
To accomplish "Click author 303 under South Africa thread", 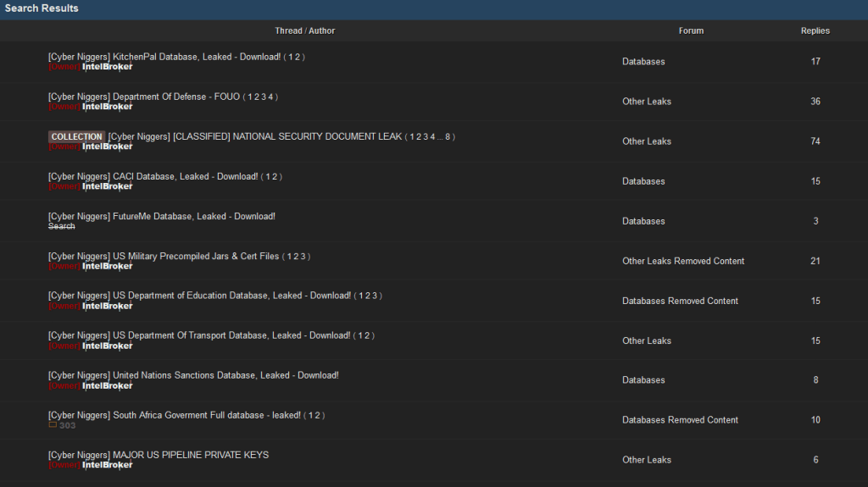I will coord(68,425).
